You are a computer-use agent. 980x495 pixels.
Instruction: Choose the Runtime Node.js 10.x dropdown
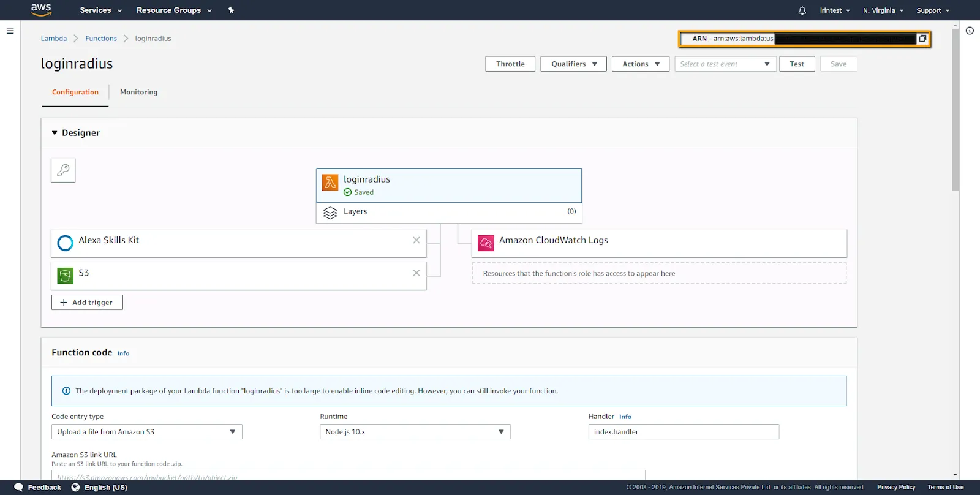coord(415,432)
